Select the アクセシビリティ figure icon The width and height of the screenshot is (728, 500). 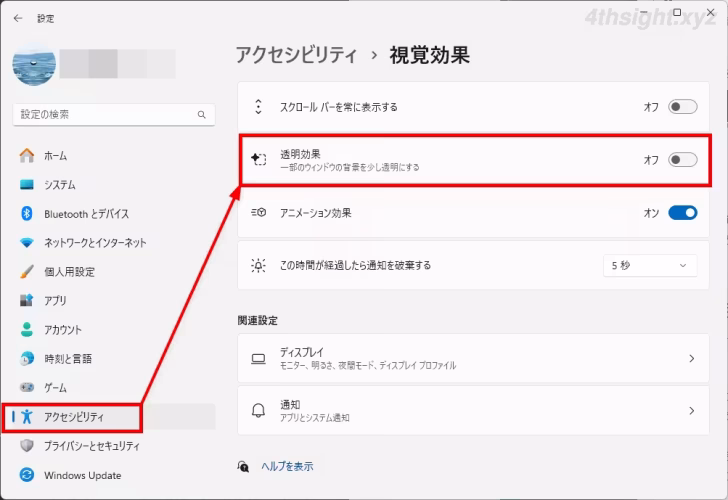[27, 416]
